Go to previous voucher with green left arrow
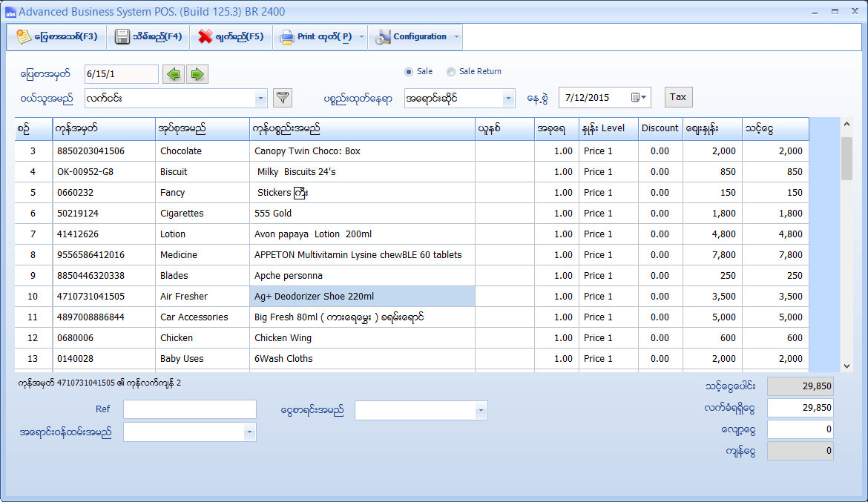The height and width of the screenshot is (502, 868). (174, 74)
